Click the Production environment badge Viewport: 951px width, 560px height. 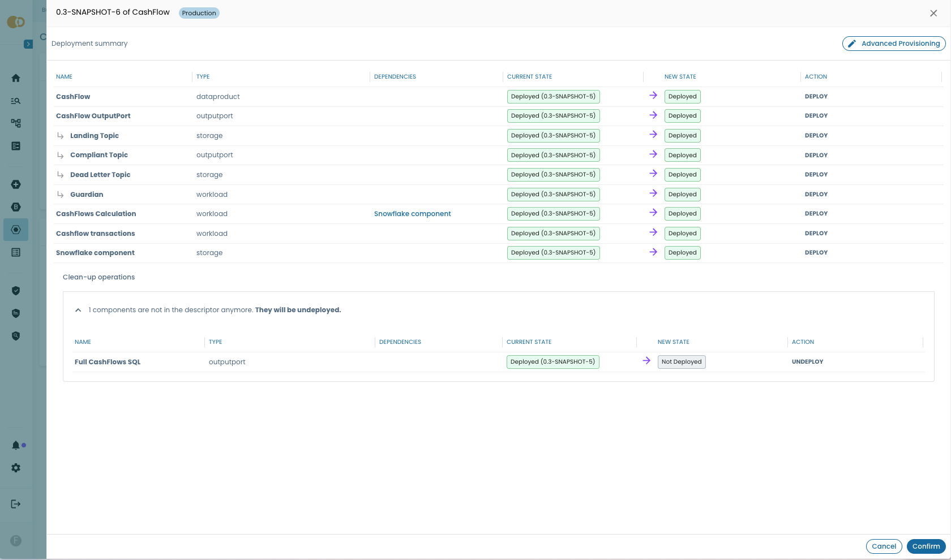tap(199, 13)
